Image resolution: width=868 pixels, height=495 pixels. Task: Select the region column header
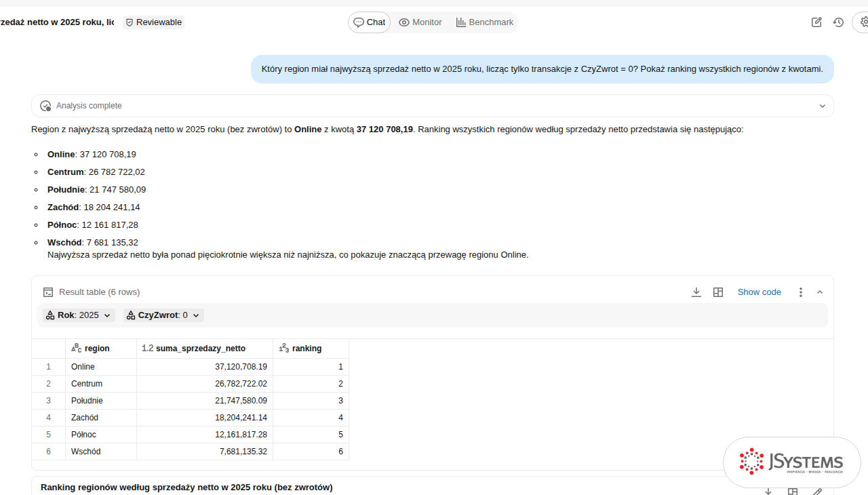[x=101, y=349]
